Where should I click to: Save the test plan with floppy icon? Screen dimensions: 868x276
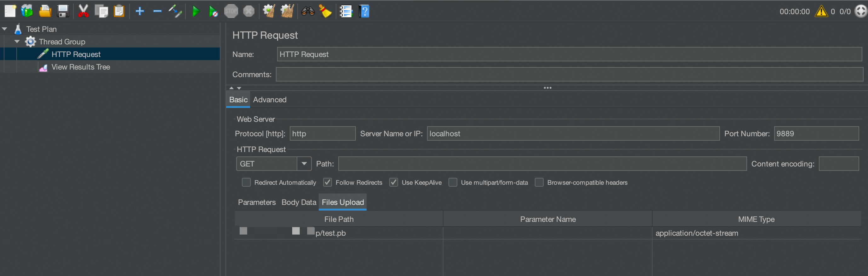point(63,11)
